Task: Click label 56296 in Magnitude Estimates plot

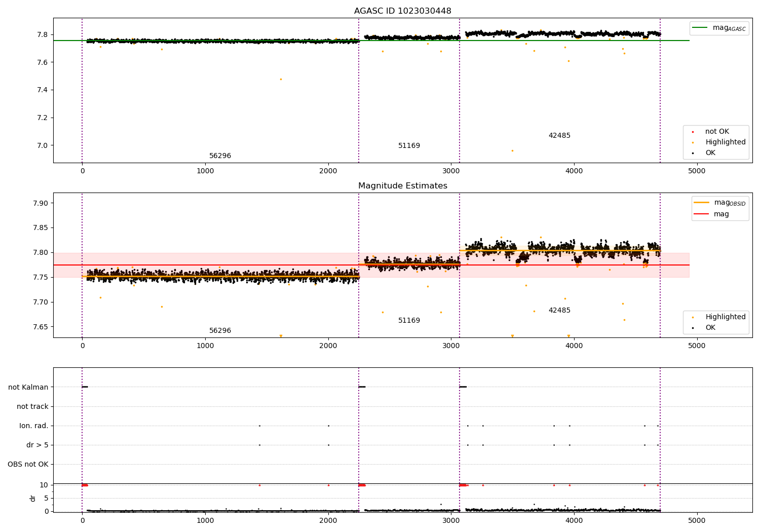Action: point(220,331)
